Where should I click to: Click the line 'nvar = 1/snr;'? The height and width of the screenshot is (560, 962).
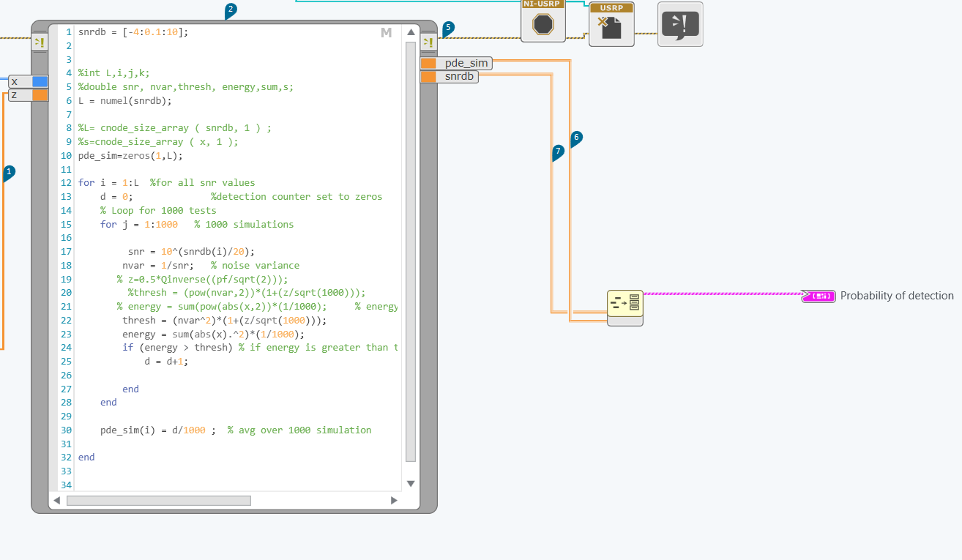[158, 265]
